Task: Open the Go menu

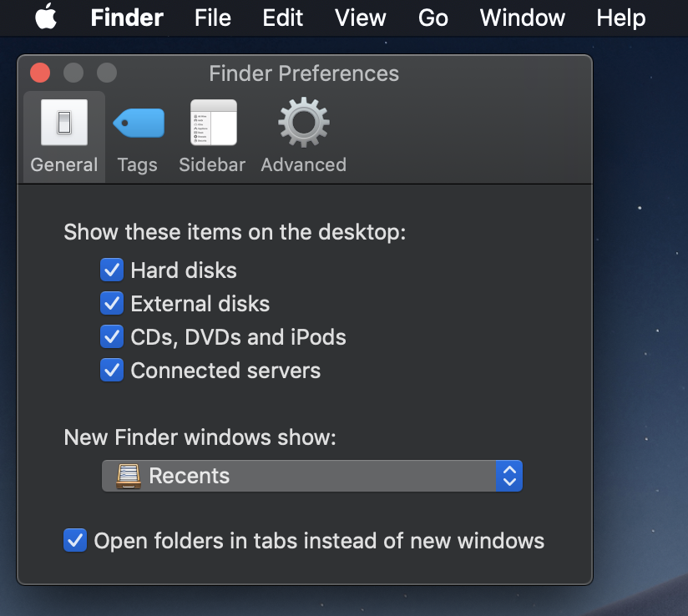Action: click(x=433, y=18)
